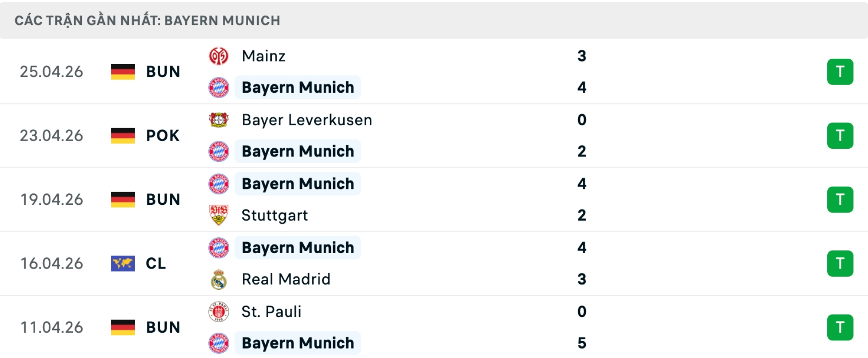
Task: Click green T badge for St. Pauli match
Action: coord(840,327)
